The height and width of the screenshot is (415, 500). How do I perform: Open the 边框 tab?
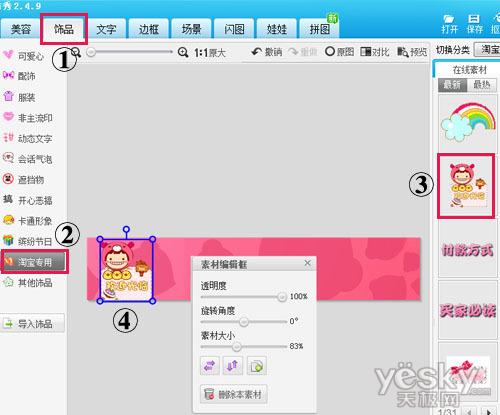point(149,29)
